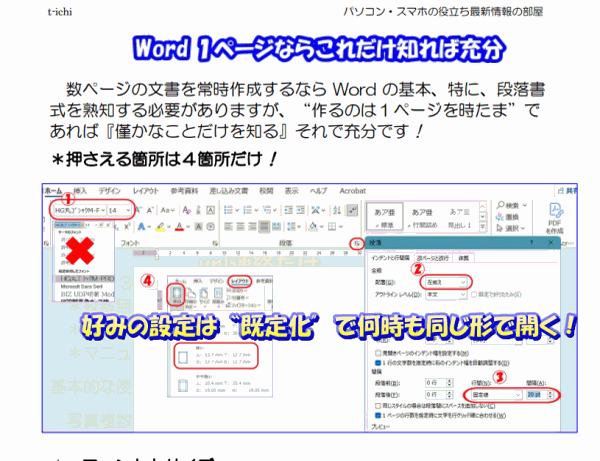The image size is (600, 461).
Task: Open the デザイン ribbon tab
Action: click(x=109, y=191)
